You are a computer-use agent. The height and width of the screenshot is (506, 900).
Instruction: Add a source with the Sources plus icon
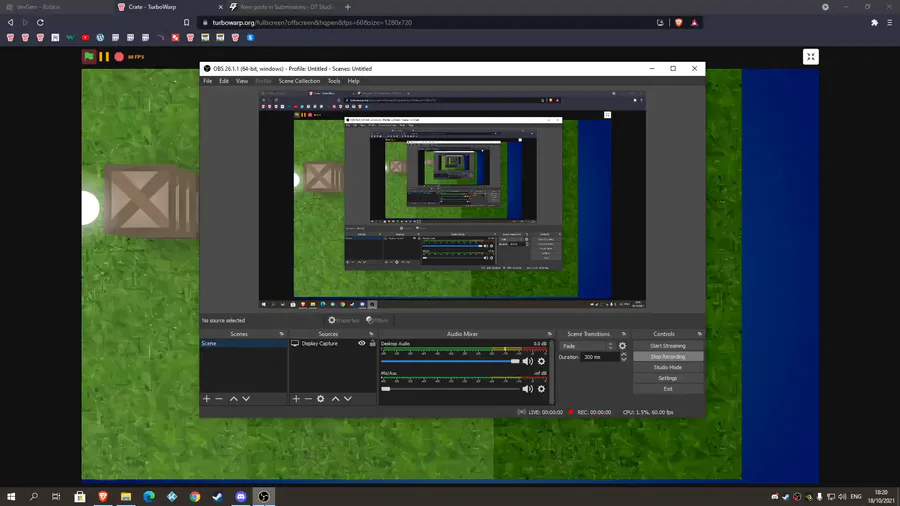click(296, 398)
